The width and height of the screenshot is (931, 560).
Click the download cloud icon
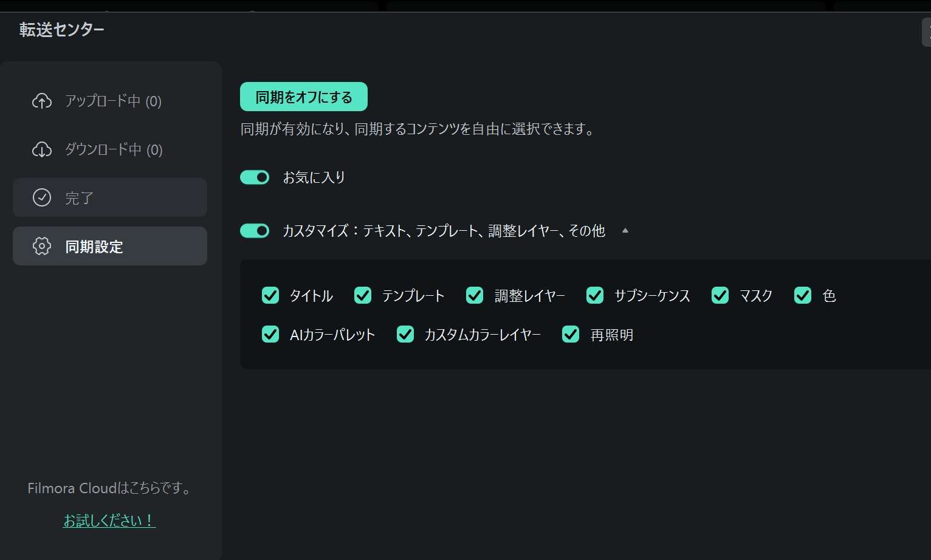[x=42, y=149]
